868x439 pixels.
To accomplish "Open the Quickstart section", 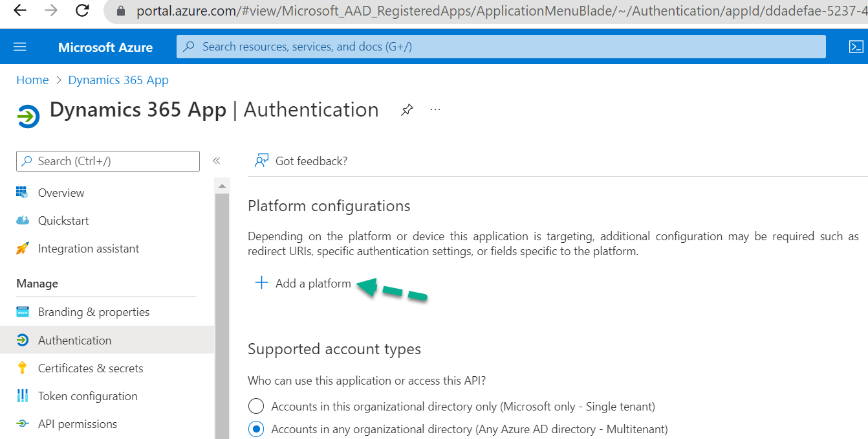I will (x=63, y=220).
